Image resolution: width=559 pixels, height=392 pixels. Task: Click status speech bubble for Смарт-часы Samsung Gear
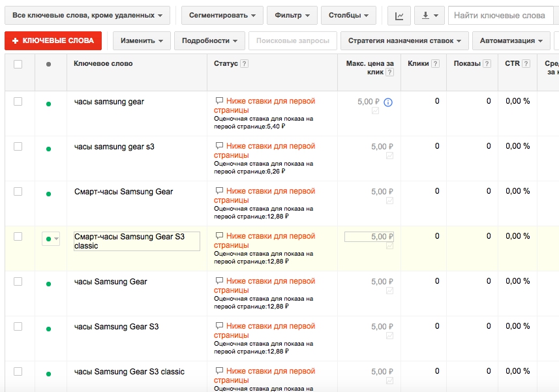[219, 191]
